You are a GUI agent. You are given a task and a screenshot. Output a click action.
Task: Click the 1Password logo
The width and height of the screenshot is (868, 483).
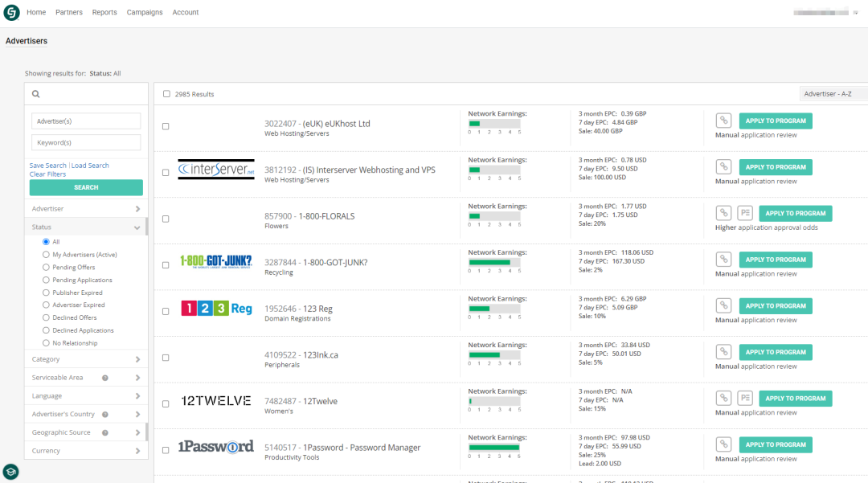coord(216,447)
